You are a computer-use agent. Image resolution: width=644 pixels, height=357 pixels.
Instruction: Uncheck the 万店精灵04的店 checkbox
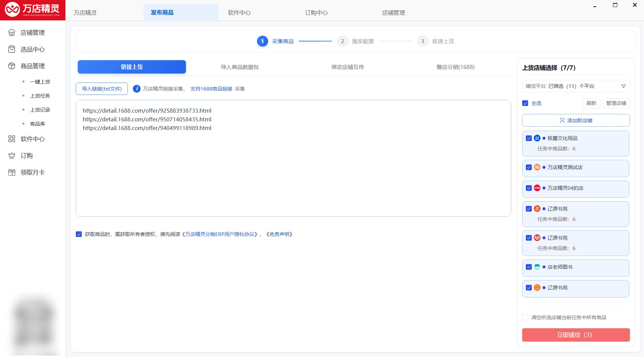(529, 188)
